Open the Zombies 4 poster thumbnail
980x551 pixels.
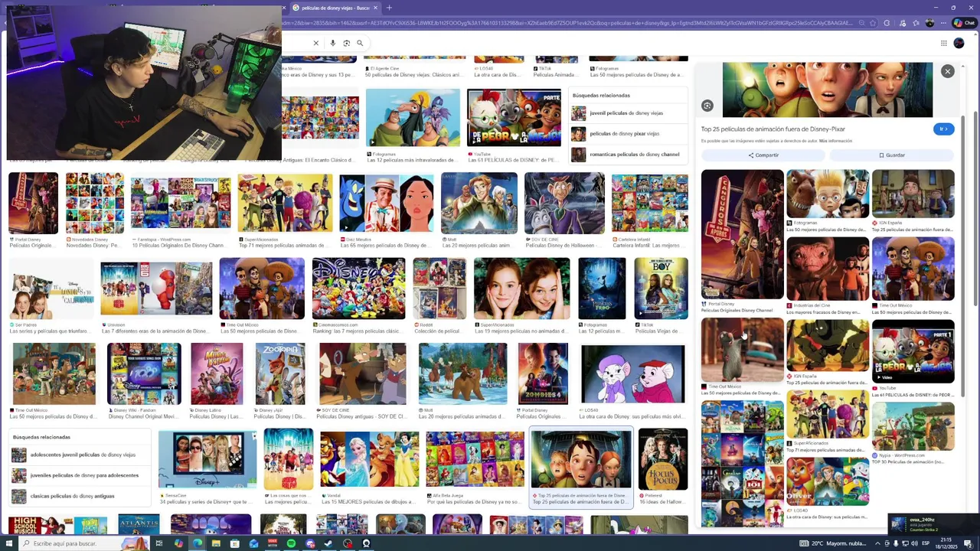click(x=543, y=373)
